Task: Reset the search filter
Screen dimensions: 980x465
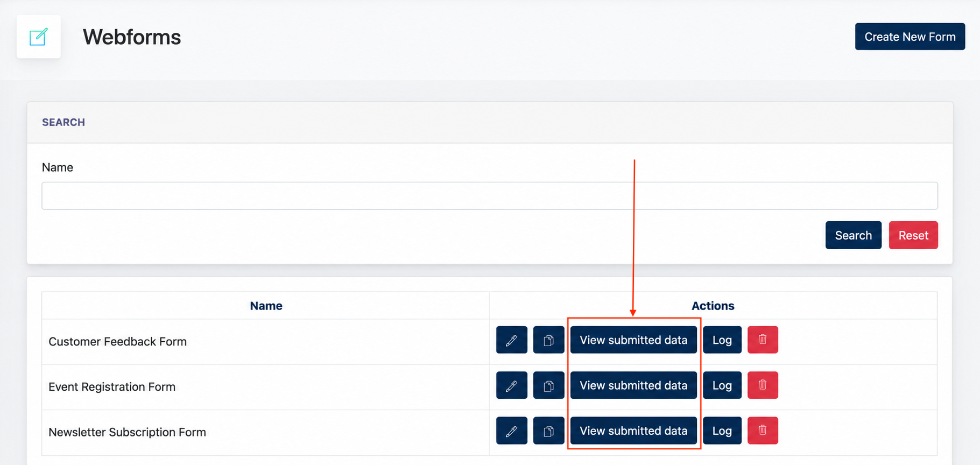Action: (913, 235)
